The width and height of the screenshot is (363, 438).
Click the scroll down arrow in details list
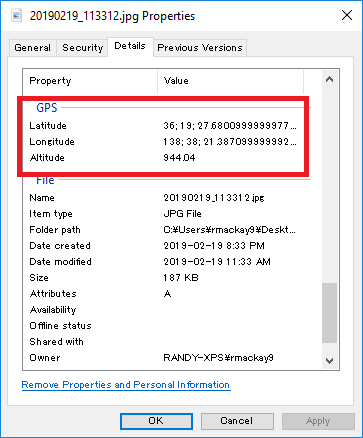[x=329, y=360]
